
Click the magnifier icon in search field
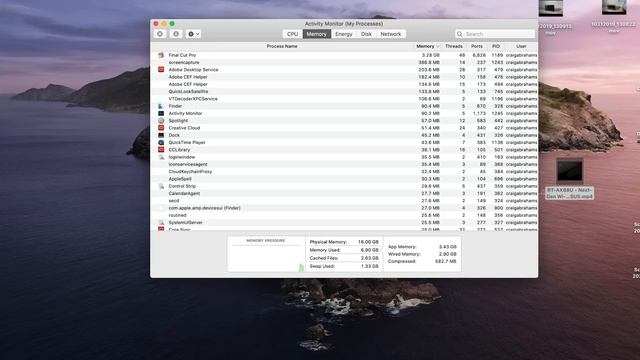[x=460, y=34]
